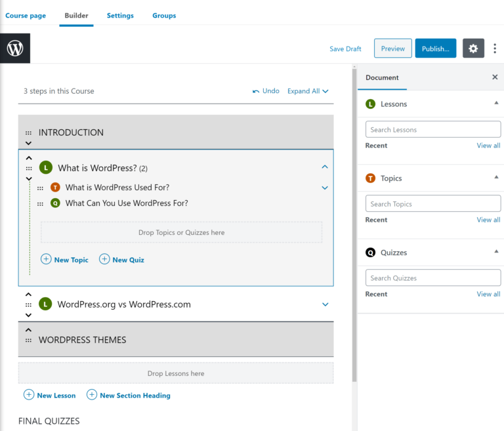Open the Groups tab
504x431 pixels.
coord(164,16)
